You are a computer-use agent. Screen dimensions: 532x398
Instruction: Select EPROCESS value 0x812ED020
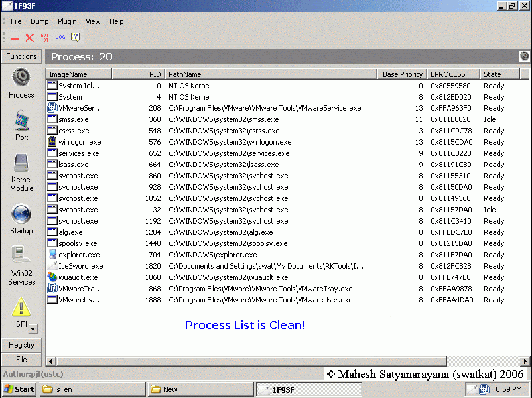(450, 97)
